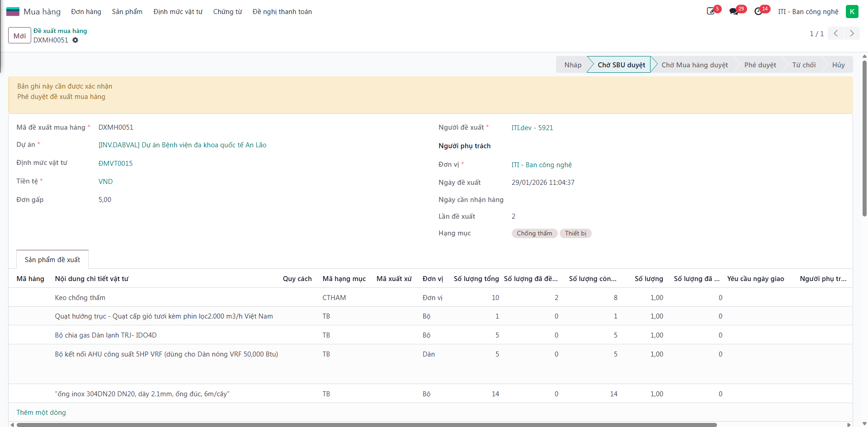This screenshot has width=868, height=427.
Task: Select the Keo chống thấm row
Action: tap(430, 297)
